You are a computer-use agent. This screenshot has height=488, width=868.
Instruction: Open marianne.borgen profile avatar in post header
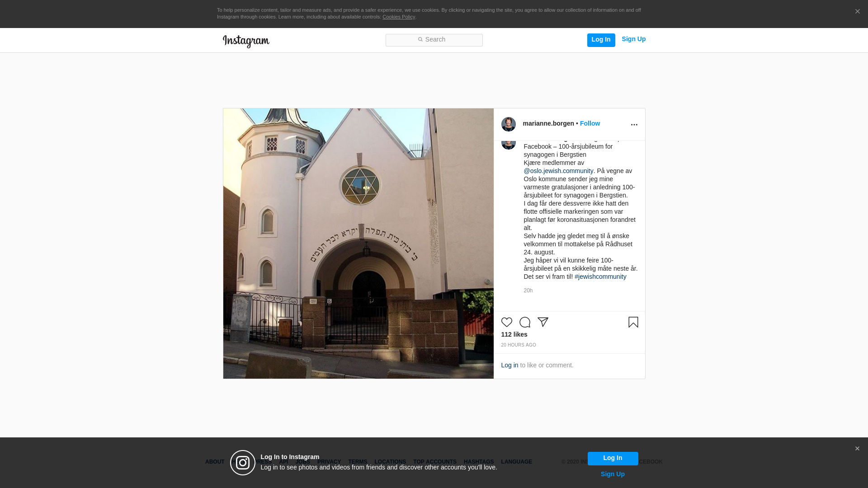pos(508,124)
